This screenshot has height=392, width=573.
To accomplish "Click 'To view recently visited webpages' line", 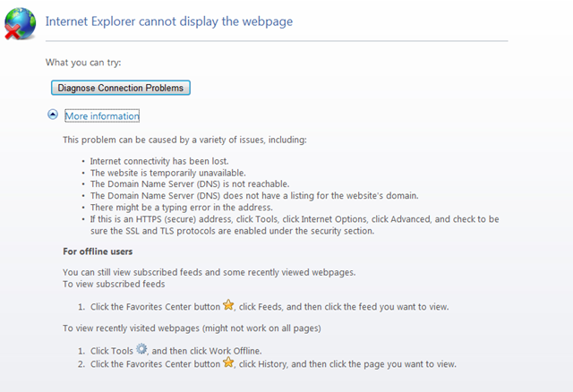I will [x=192, y=328].
